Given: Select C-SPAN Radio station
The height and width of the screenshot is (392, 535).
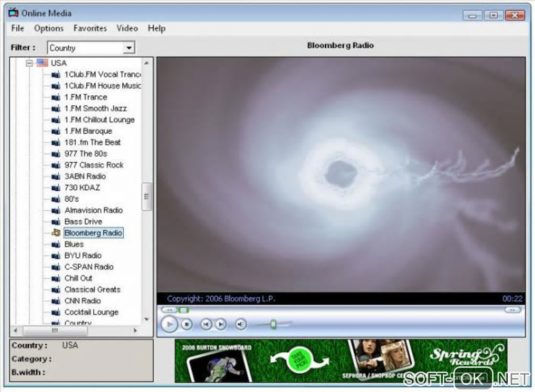Looking at the screenshot, I should pos(89,267).
